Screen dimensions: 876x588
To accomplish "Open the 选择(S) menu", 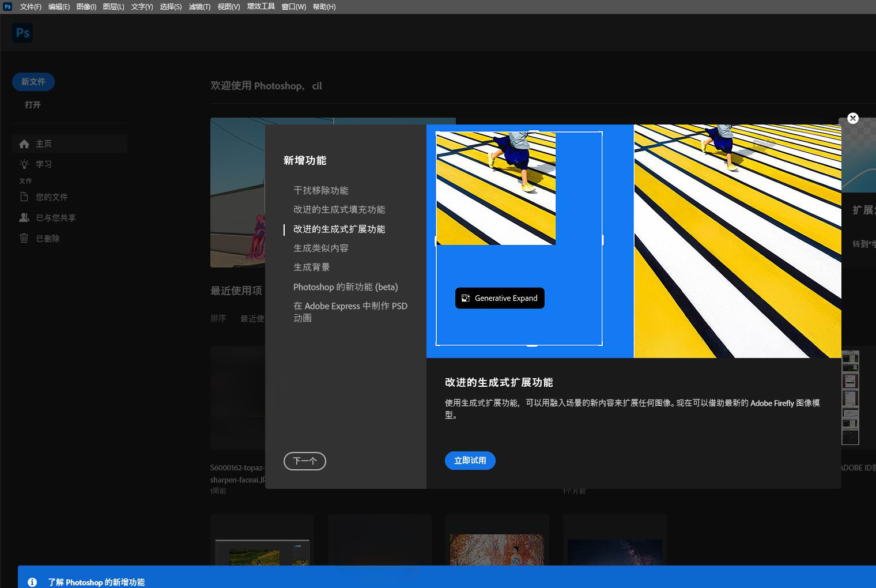I will (x=171, y=7).
